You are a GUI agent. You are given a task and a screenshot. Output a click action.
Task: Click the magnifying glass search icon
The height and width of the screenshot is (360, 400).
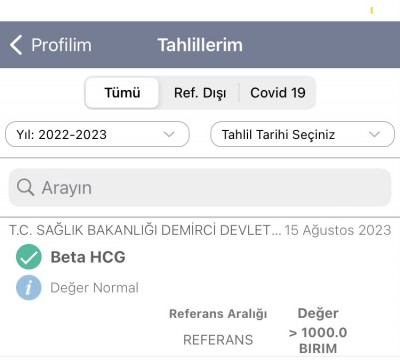point(25,187)
